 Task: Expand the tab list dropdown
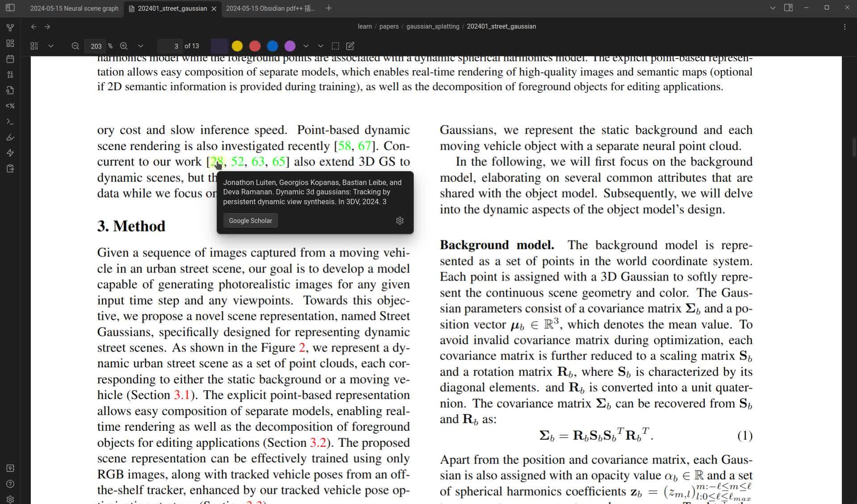[772, 8]
